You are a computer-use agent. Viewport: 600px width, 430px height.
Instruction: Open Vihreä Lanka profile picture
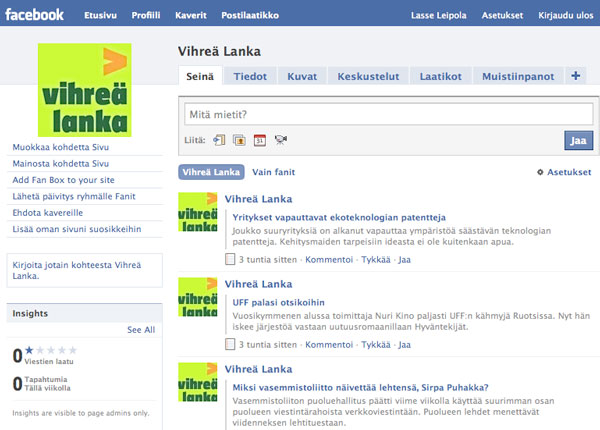[85, 90]
